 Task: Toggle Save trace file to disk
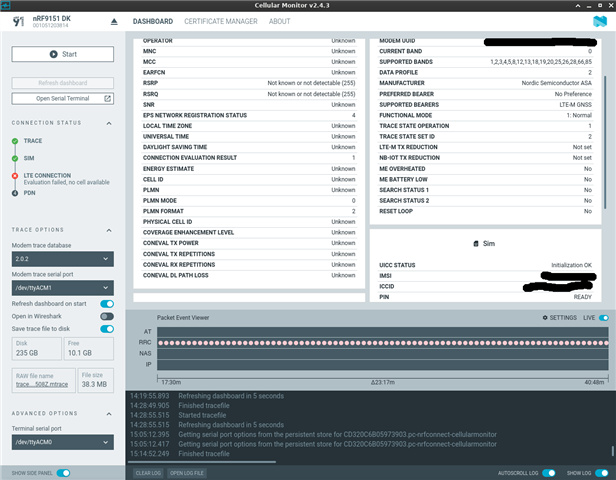107,329
